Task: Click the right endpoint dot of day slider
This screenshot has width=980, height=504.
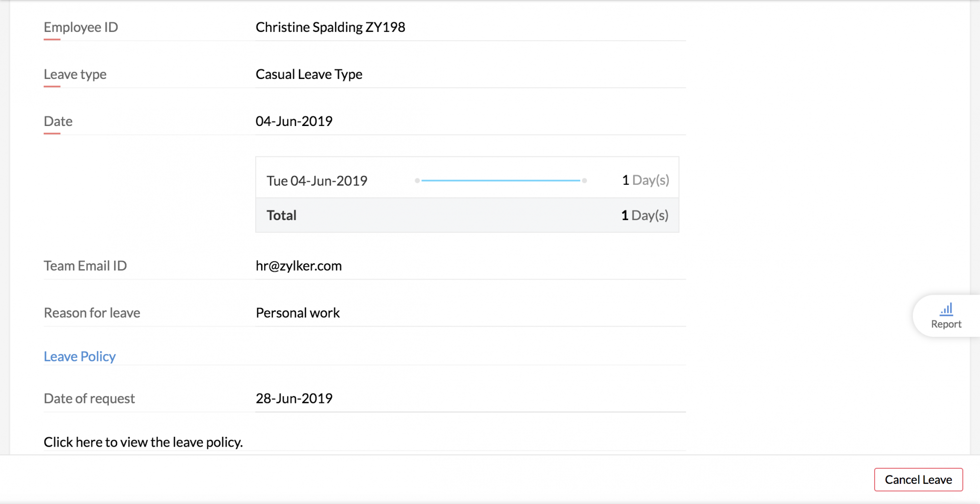Action: click(x=585, y=180)
